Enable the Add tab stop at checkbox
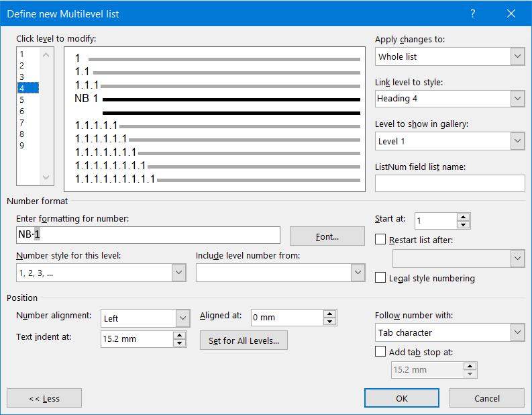The image size is (532, 415). (x=380, y=351)
